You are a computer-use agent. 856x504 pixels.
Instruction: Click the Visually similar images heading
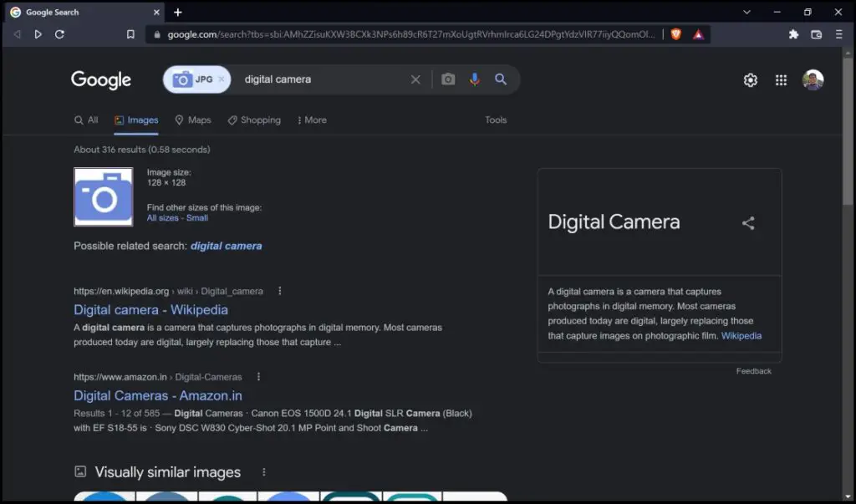pos(167,472)
